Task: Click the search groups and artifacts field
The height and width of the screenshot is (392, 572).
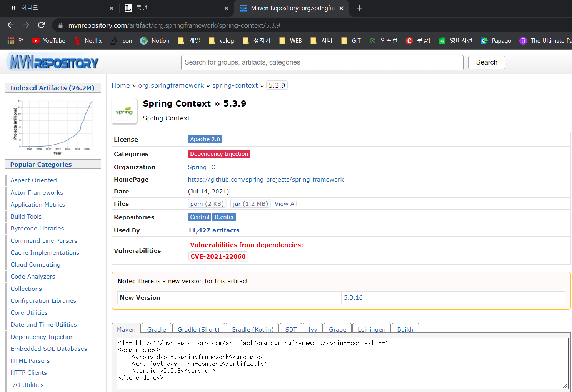Action: (x=322, y=62)
